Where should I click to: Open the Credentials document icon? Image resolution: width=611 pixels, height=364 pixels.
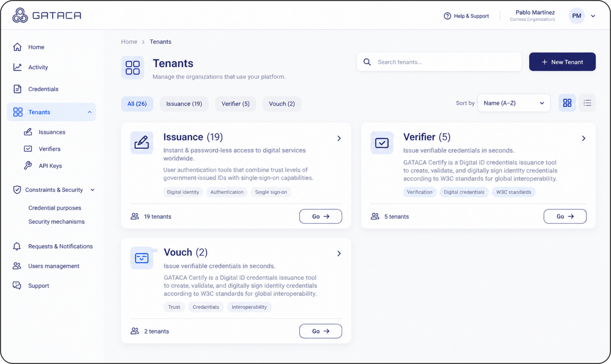pyautogui.click(x=17, y=89)
